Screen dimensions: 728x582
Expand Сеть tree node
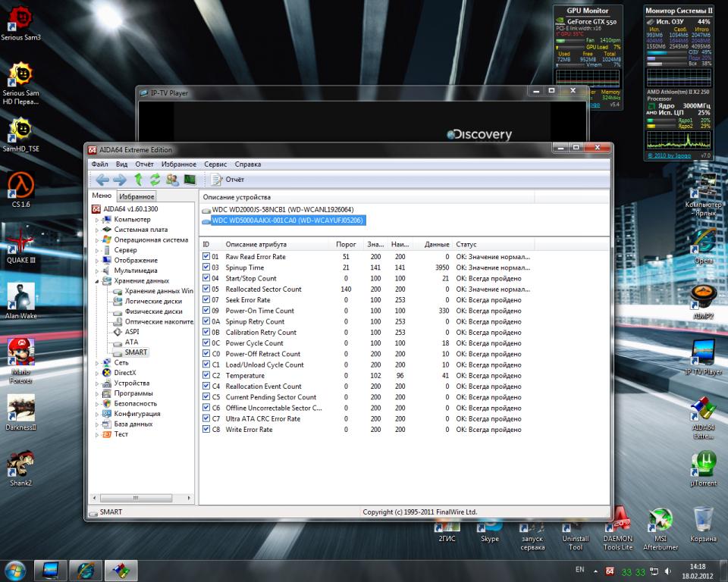(x=97, y=363)
